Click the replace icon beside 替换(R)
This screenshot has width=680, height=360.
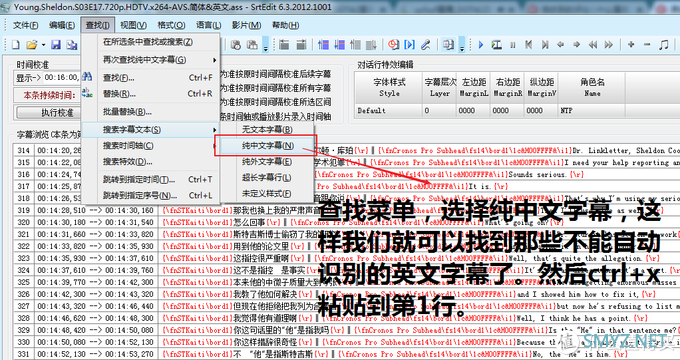click(x=87, y=93)
